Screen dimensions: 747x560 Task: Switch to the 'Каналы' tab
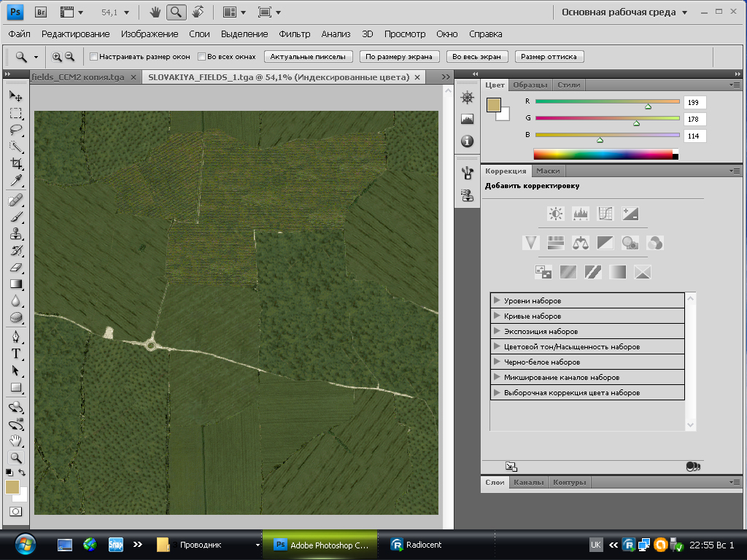click(528, 483)
